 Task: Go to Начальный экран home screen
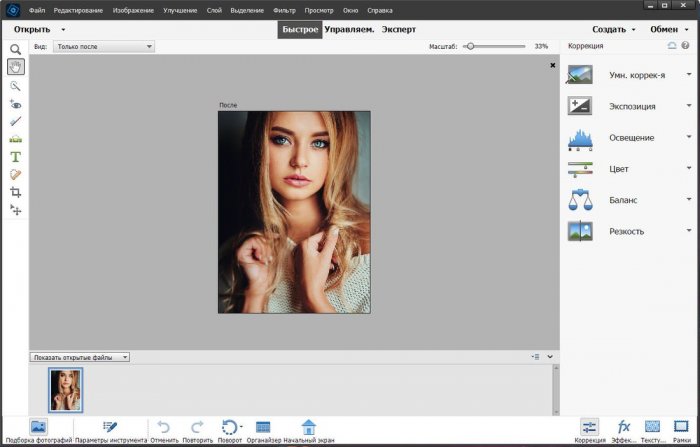point(308,427)
